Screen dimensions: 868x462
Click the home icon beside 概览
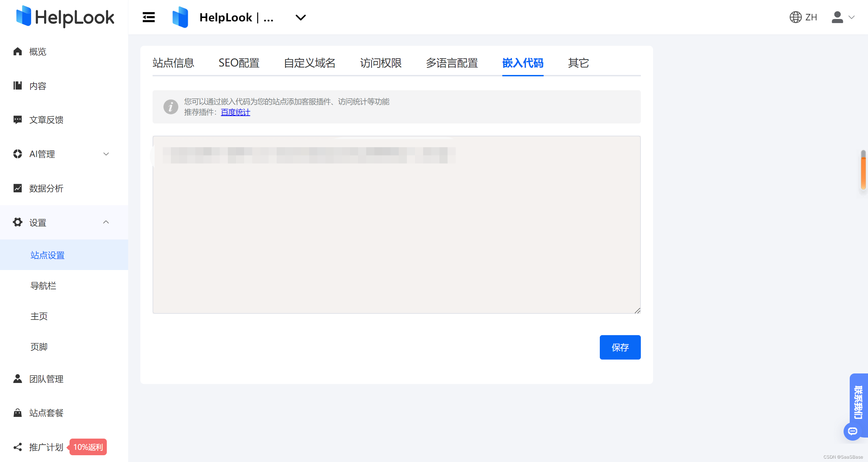pos(18,51)
